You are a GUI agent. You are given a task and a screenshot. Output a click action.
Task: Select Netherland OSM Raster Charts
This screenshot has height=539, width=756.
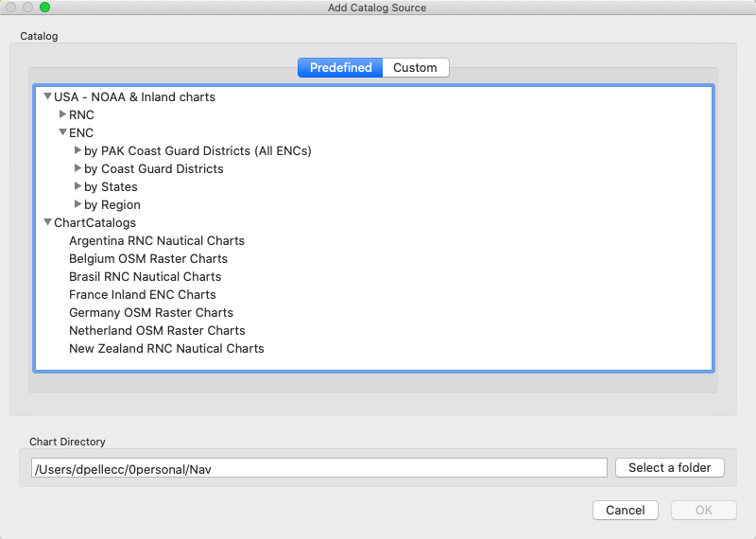click(157, 331)
